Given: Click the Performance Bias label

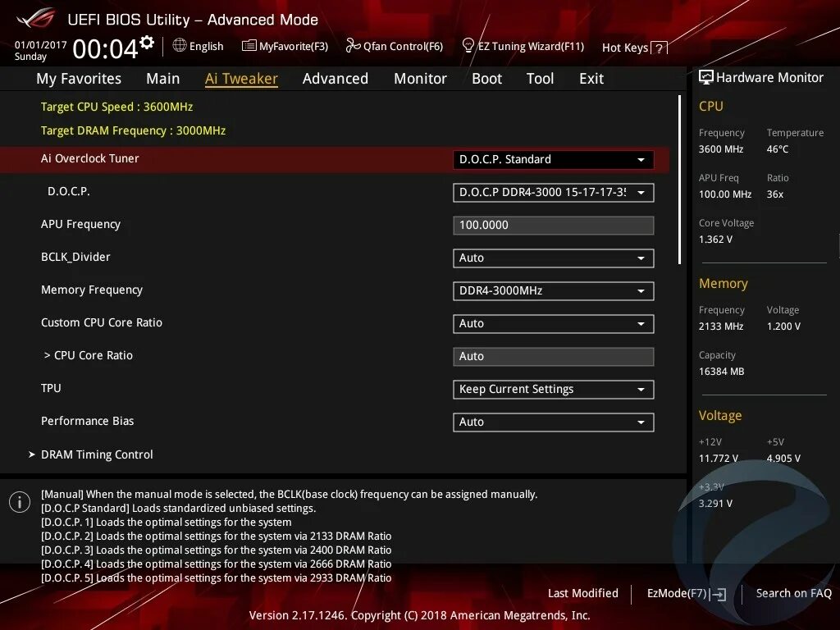Looking at the screenshot, I should pyautogui.click(x=87, y=421).
